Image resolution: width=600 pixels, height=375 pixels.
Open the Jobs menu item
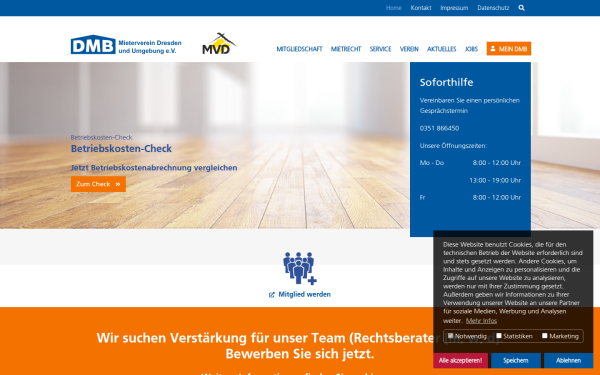(471, 49)
